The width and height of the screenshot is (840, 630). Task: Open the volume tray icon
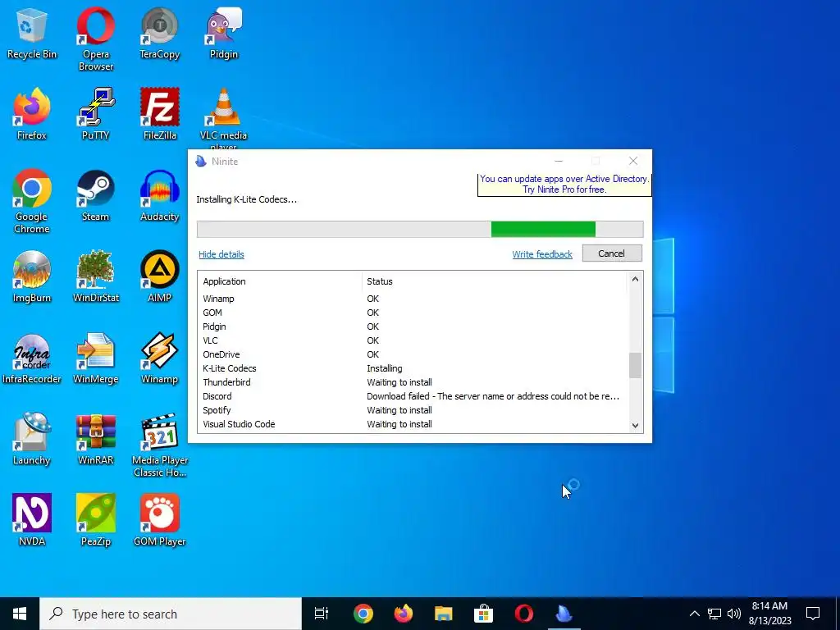coord(734,614)
